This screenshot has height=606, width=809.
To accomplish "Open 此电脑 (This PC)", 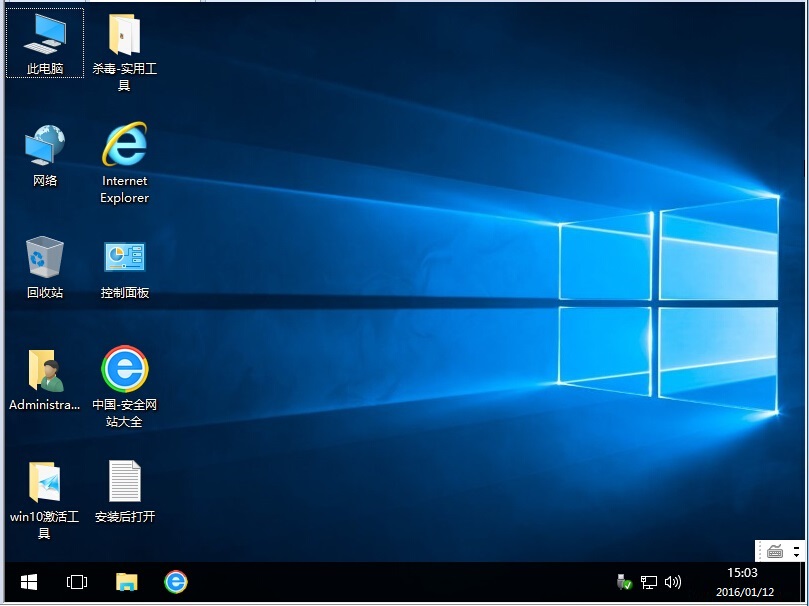I will 44,33.
